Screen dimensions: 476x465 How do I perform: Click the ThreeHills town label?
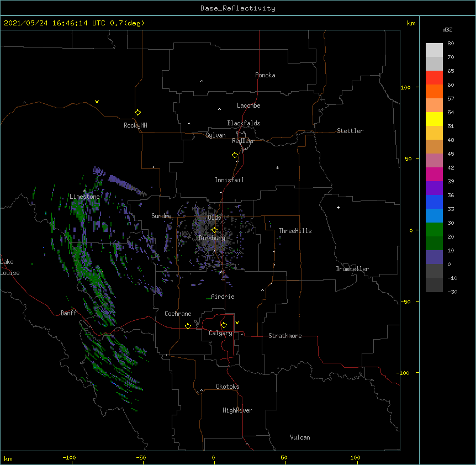pyautogui.click(x=295, y=231)
